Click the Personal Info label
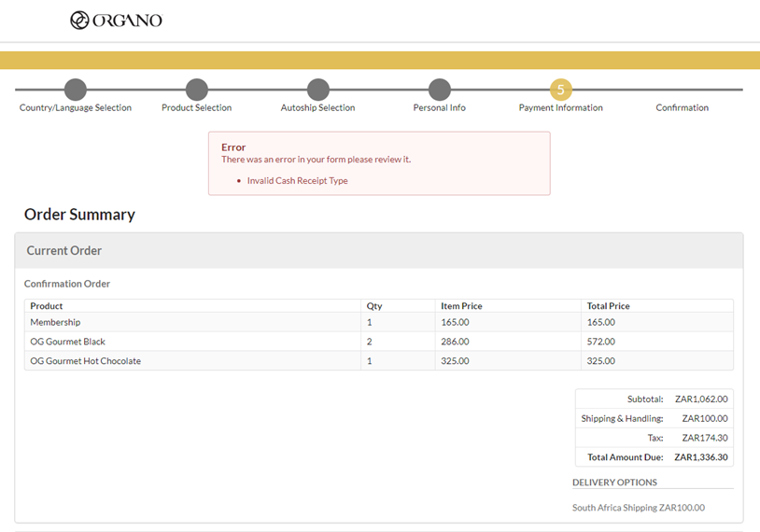This screenshot has width=760, height=532. point(440,107)
